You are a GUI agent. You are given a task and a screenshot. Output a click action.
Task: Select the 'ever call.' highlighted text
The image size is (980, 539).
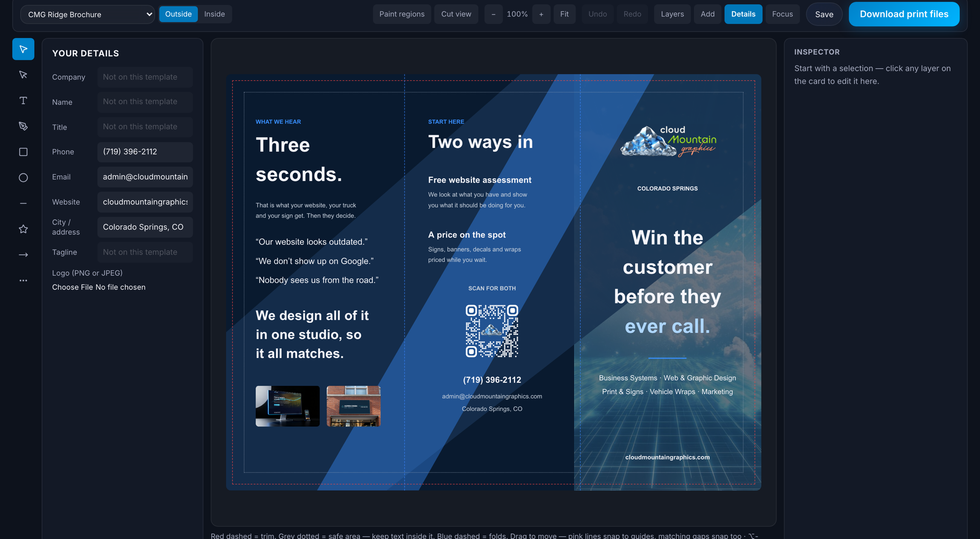click(667, 326)
